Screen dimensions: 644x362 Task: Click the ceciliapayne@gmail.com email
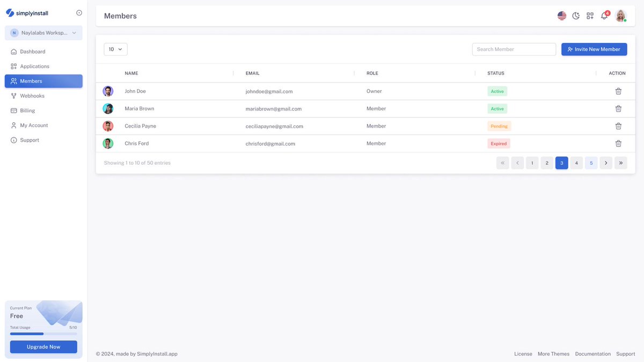pos(274,127)
